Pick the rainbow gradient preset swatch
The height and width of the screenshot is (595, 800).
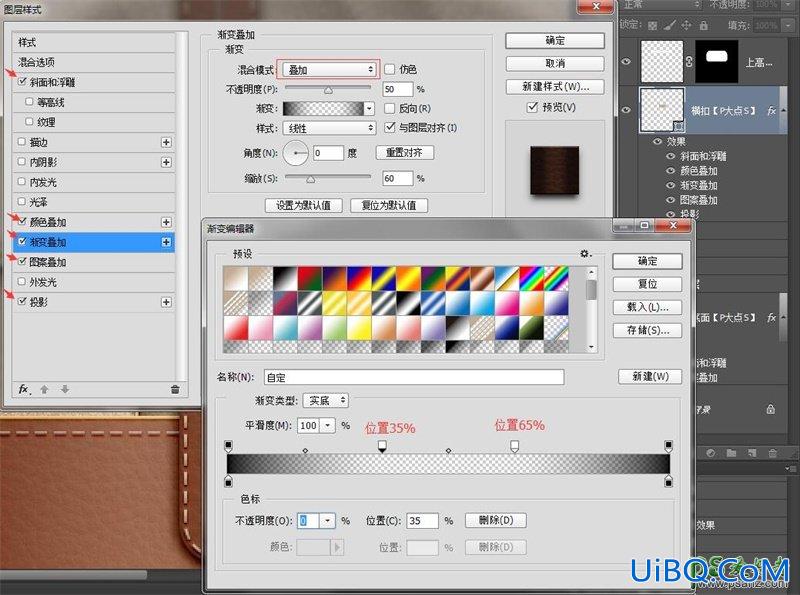click(531, 279)
